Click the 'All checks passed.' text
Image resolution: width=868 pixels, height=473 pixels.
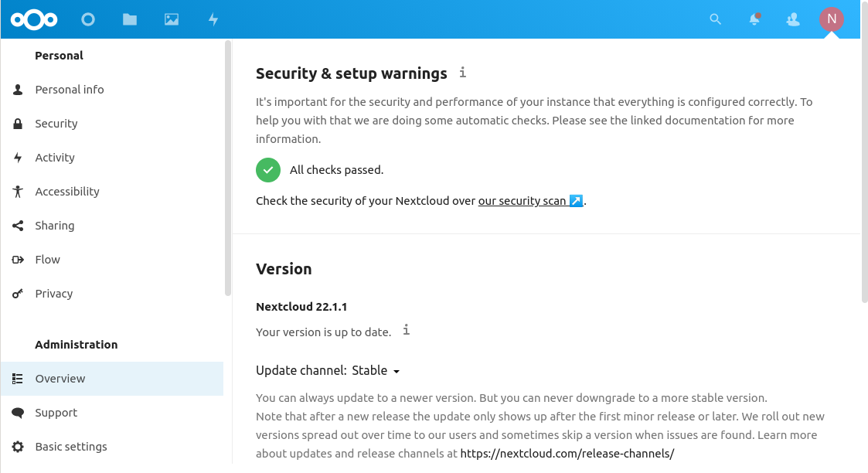coord(336,170)
